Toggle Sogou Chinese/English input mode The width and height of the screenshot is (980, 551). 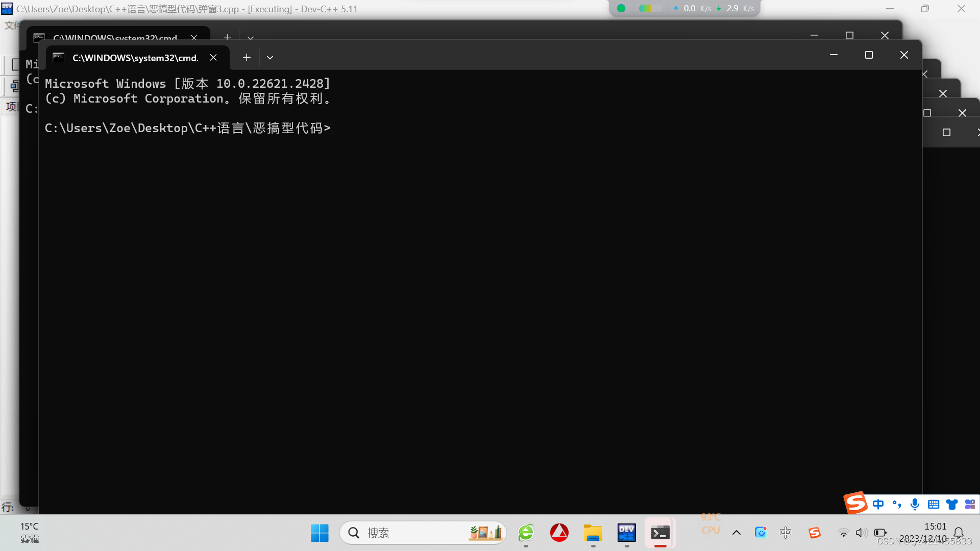coord(878,504)
